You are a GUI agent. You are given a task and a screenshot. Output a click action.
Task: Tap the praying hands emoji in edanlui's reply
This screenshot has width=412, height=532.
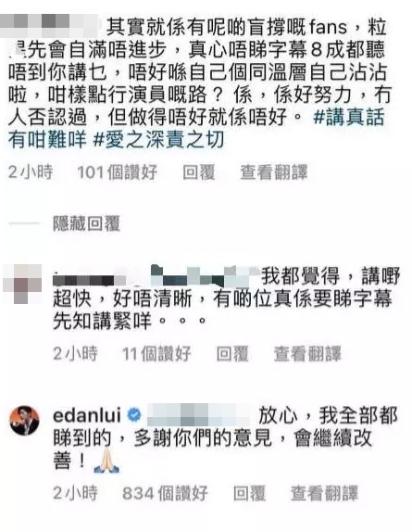tap(106, 461)
